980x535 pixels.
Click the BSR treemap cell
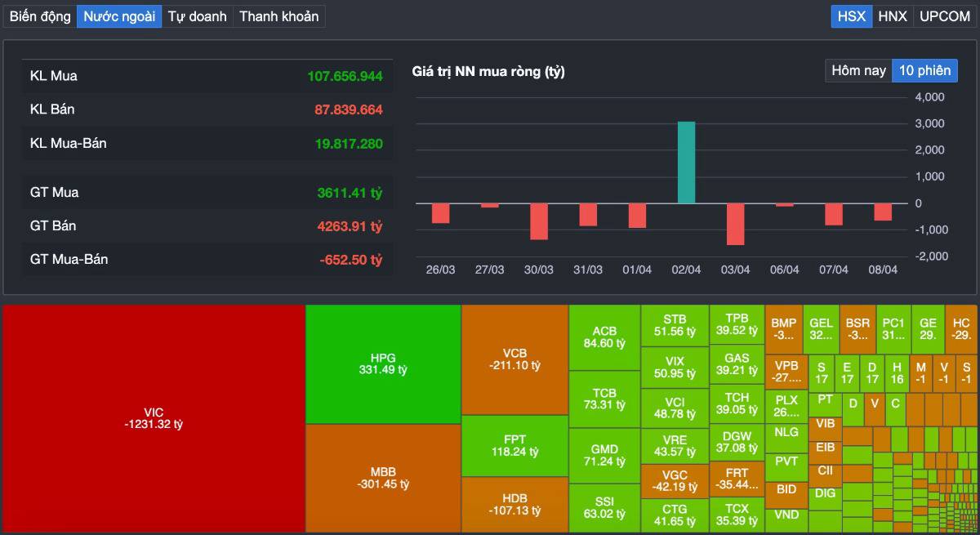857,329
